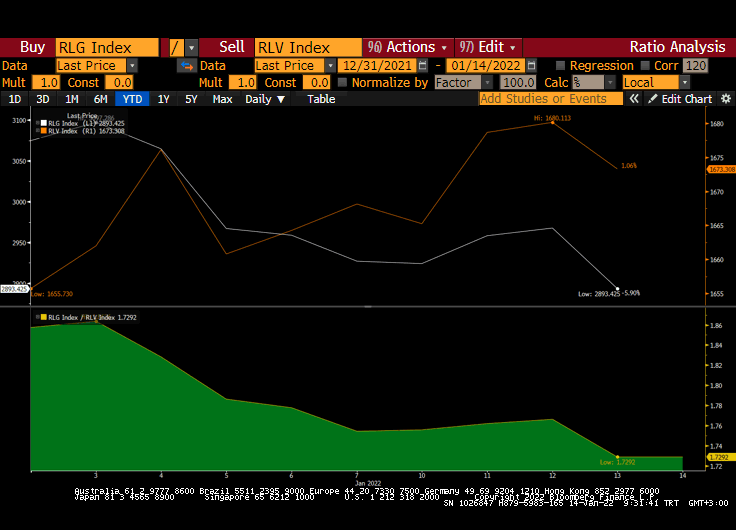Toggle RLG/RLV ratio legend visibility box

(43, 317)
